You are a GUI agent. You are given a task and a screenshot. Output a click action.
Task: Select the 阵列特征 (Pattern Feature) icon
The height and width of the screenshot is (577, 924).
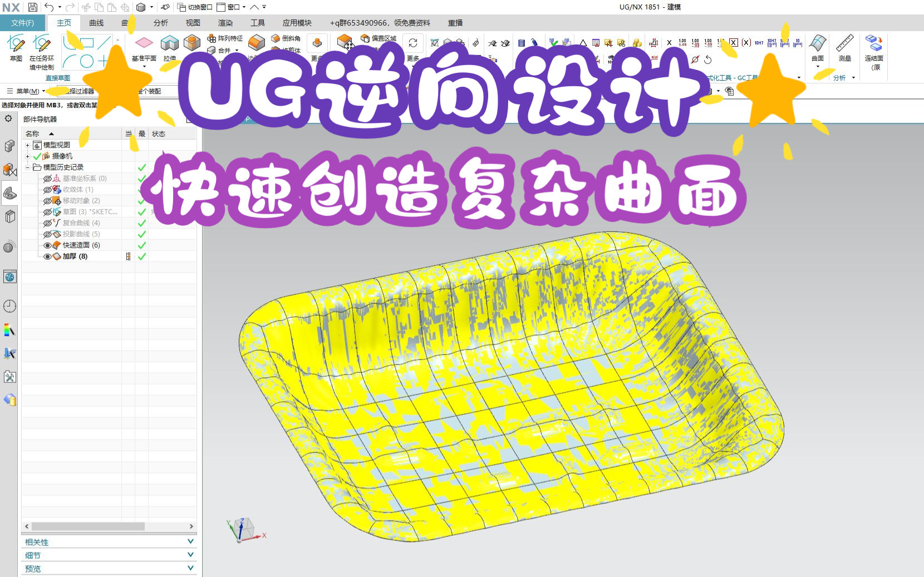pyautogui.click(x=212, y=40)
